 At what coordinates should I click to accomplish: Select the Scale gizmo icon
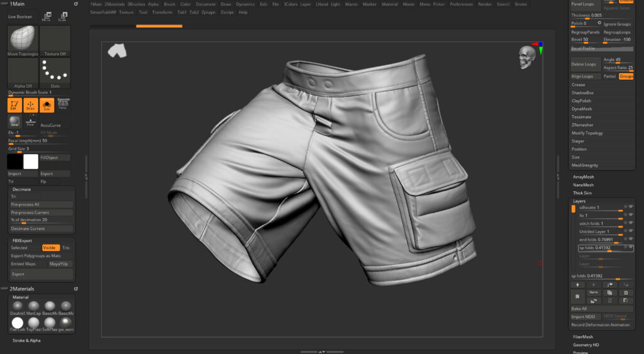pyautogui.click(x=62, y=16)
